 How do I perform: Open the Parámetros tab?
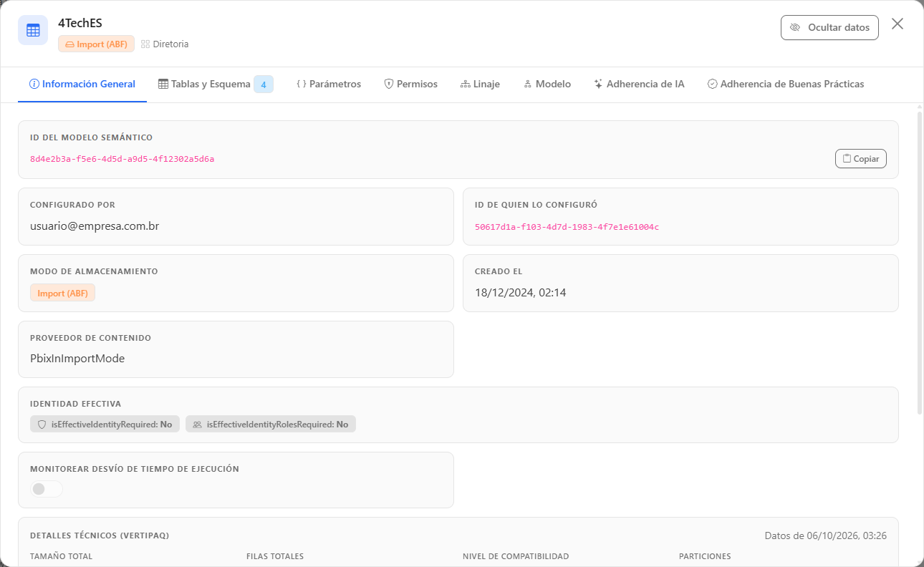[329, 84]
